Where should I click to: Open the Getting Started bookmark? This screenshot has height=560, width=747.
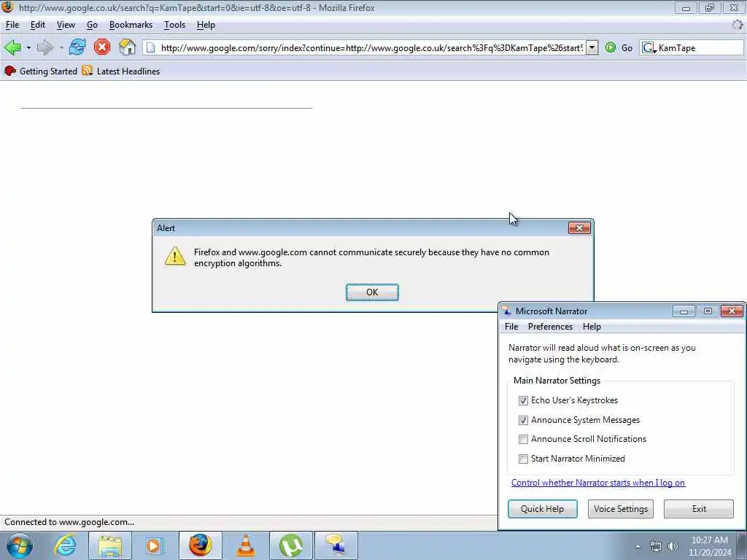point(41,71)
